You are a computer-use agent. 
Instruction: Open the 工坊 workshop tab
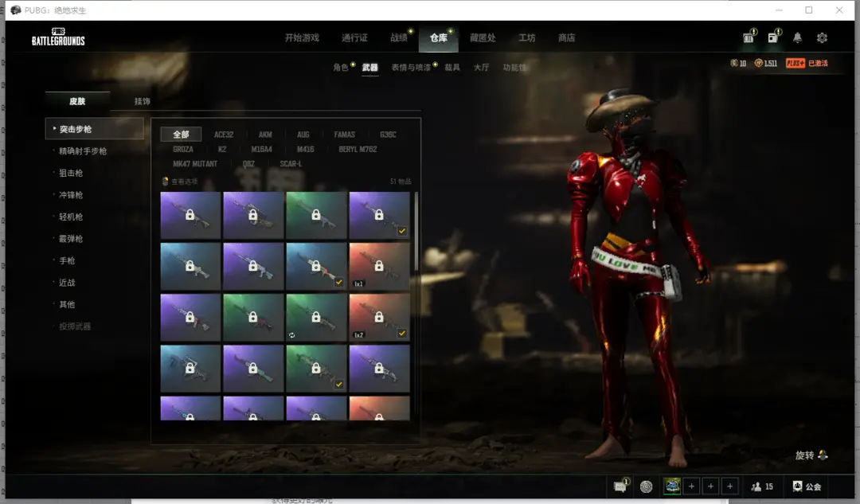pyautogui.click(x=526, y=37)
